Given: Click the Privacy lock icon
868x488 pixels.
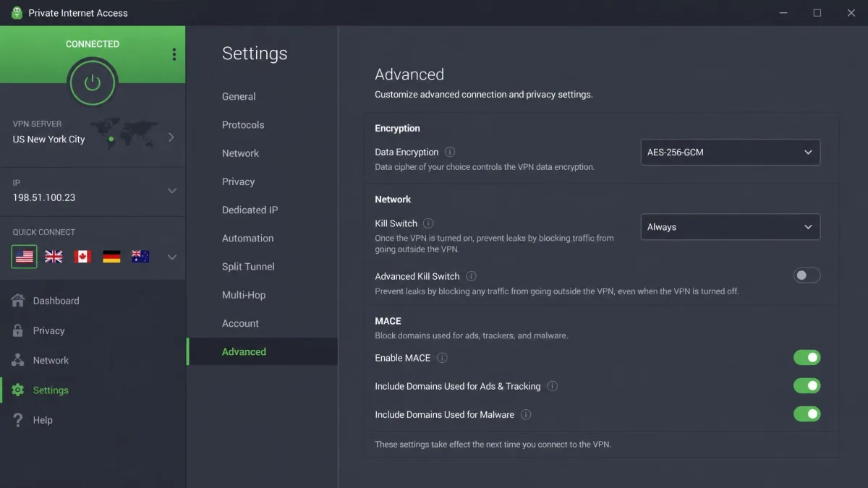Looking at the screenshot, I should tap(18, 330).
